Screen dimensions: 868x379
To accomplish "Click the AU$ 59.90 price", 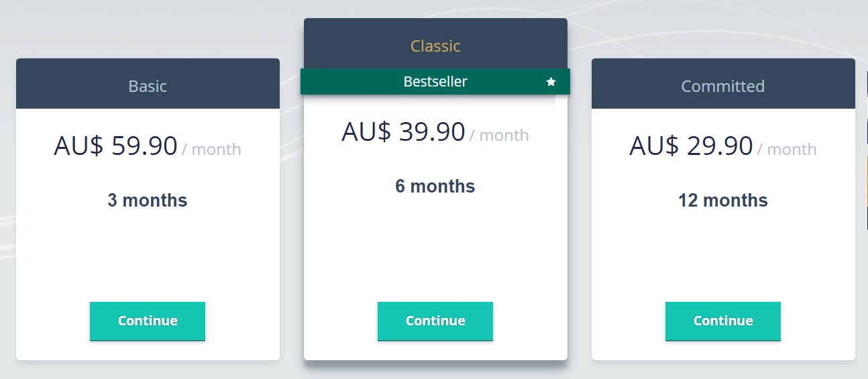I will click(x=115, y=146).
